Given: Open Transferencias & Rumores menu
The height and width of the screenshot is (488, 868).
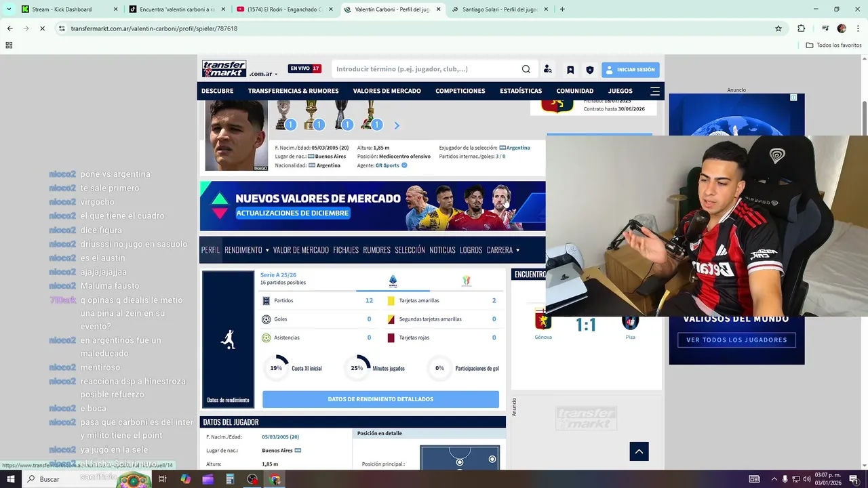Looking at the screenshot, I should pos(293,91).
